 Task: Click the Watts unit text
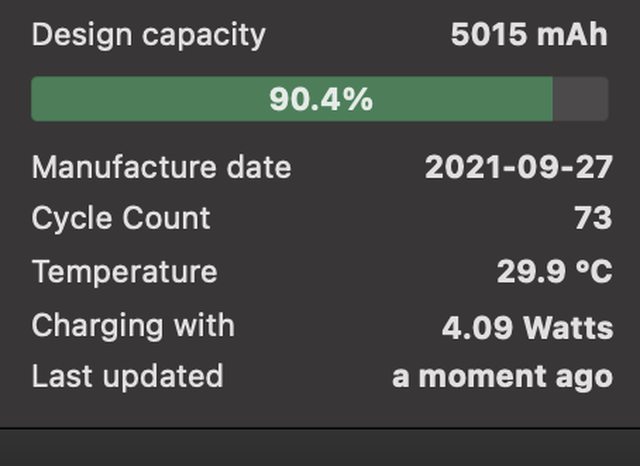[x=566, y=327]
